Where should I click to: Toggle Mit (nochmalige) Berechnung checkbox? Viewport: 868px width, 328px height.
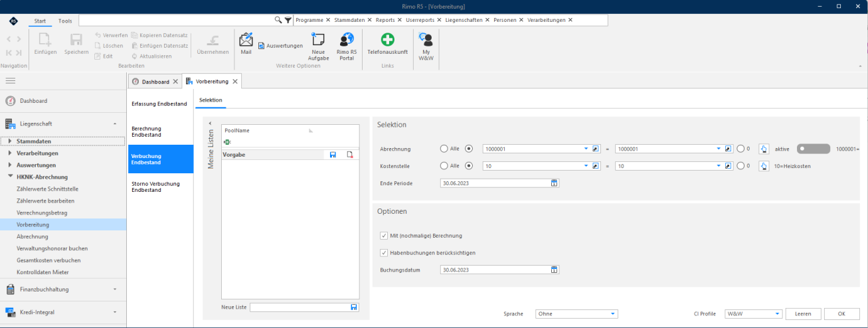(384, 235)
